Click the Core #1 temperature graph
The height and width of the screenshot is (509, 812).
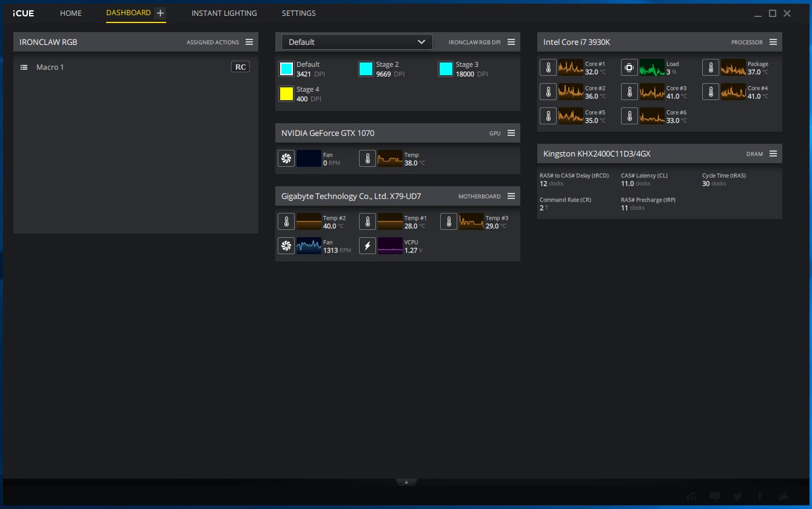(x=571, y=67)
